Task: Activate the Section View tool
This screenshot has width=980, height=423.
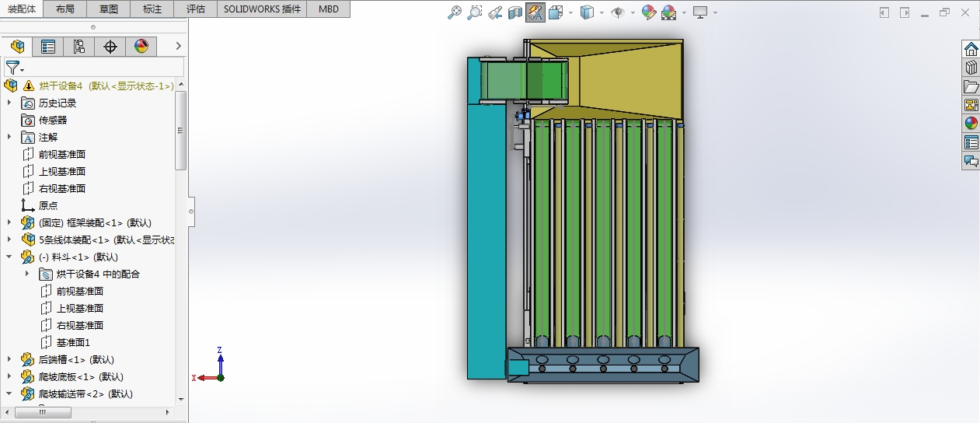Action: (514, 12)
